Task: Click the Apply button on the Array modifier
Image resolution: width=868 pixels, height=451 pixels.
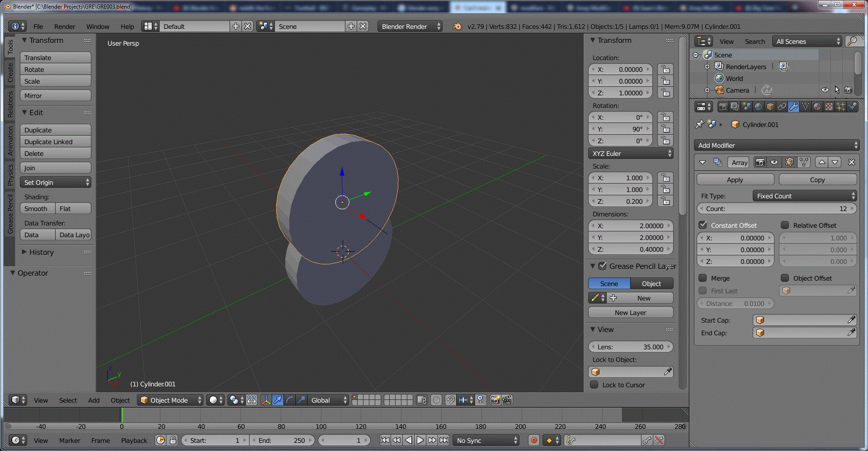Action: click(735, 179)
